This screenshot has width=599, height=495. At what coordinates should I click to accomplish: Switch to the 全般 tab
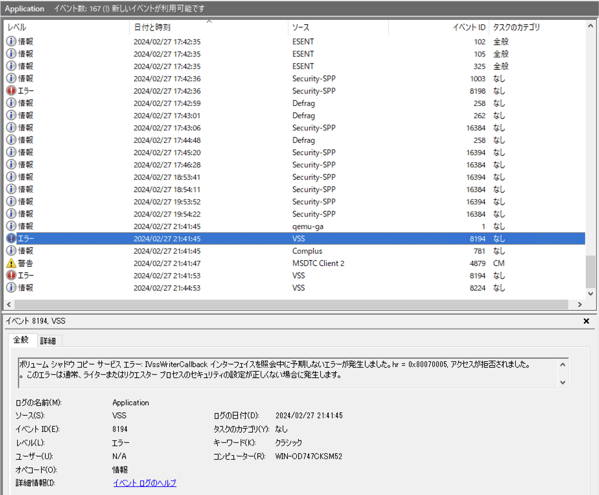click(21, 340)
